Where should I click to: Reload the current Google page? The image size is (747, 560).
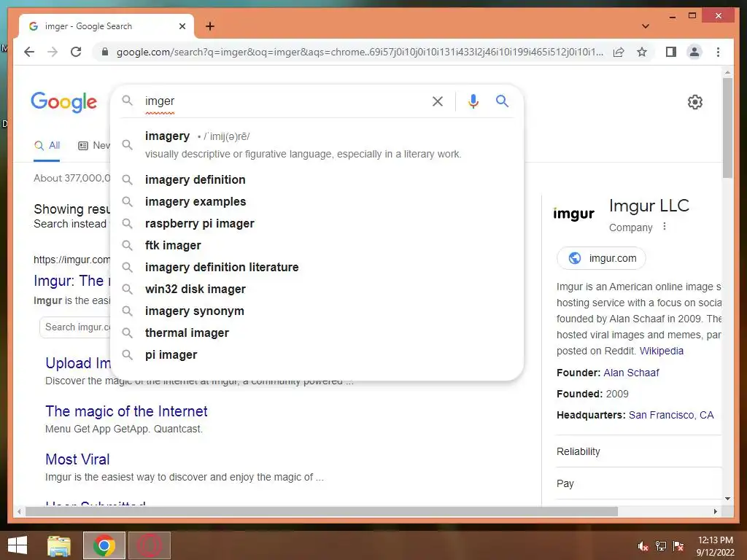tap(76, 52)
